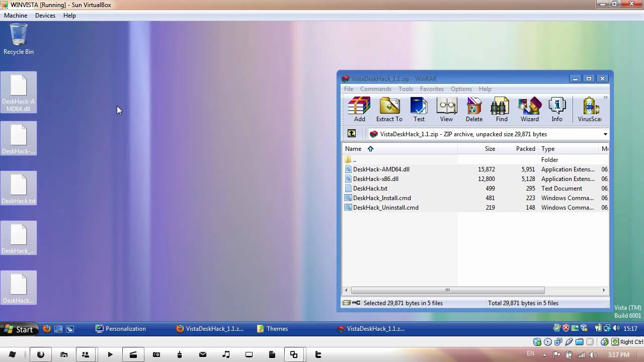Select the DeskHack.txt desktop file

(19, 189)
